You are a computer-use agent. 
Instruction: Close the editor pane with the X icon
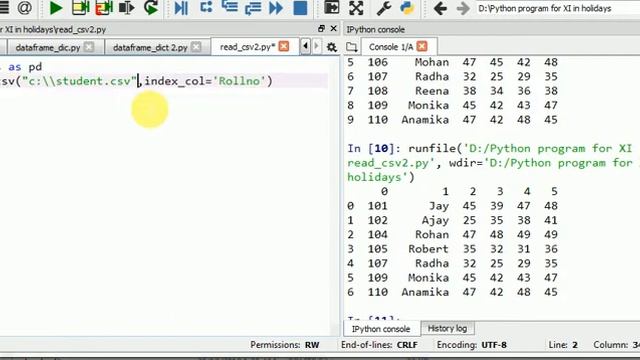pyautogui.click(x=333, y=29)
